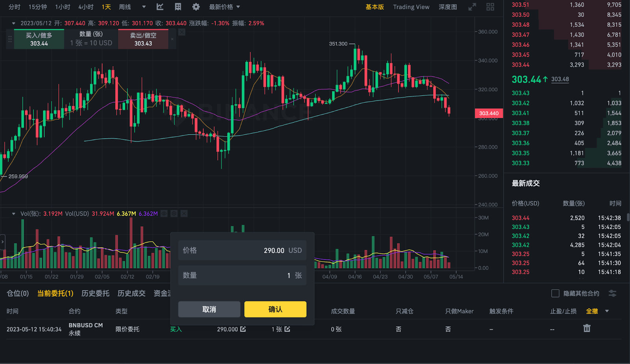Collapse the candlestick OHLC info arrow
This screenshot has height=364, width=630.
click(x=14, y=23)
